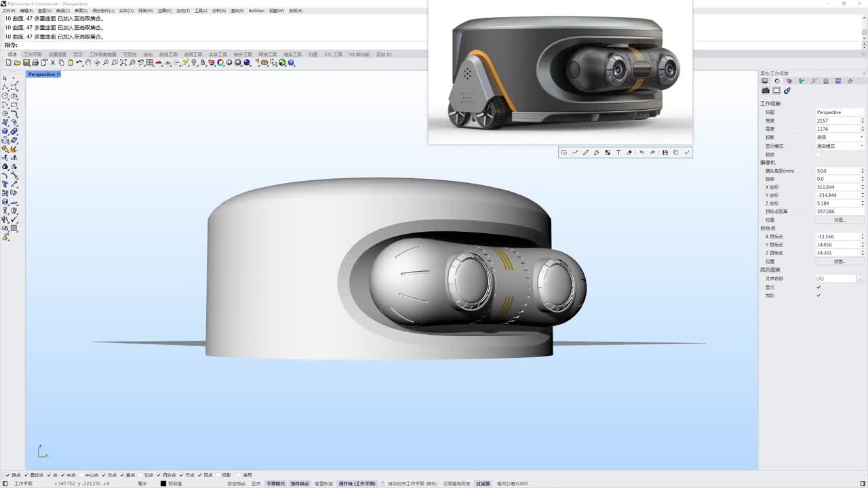This screenshot has height=488, width=868.
Task: Click the padlock icon in the standard toolbar
Action: 203,63
